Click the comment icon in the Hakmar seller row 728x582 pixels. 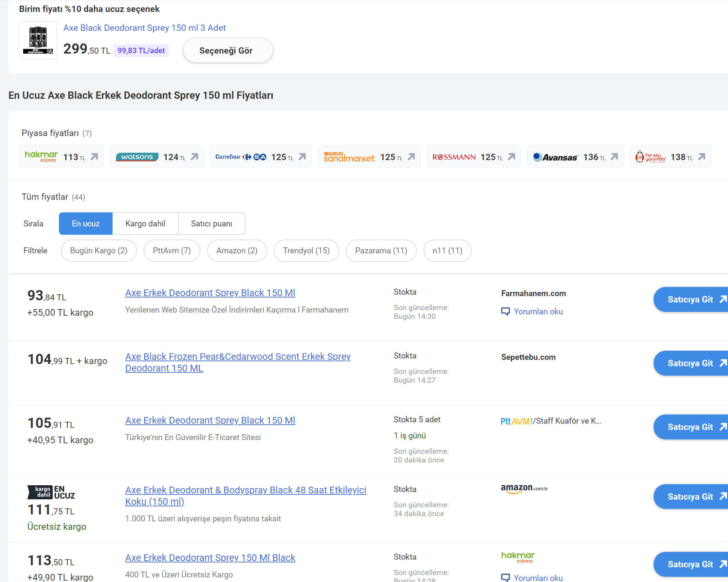click(x=505, y=578)
